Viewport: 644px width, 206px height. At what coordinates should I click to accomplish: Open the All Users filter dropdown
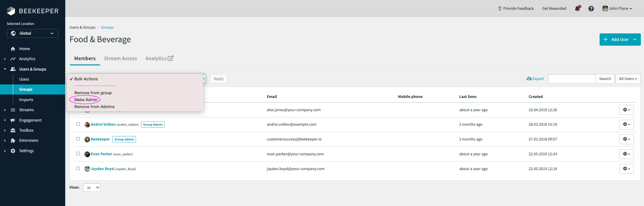(x=628, y=79)
